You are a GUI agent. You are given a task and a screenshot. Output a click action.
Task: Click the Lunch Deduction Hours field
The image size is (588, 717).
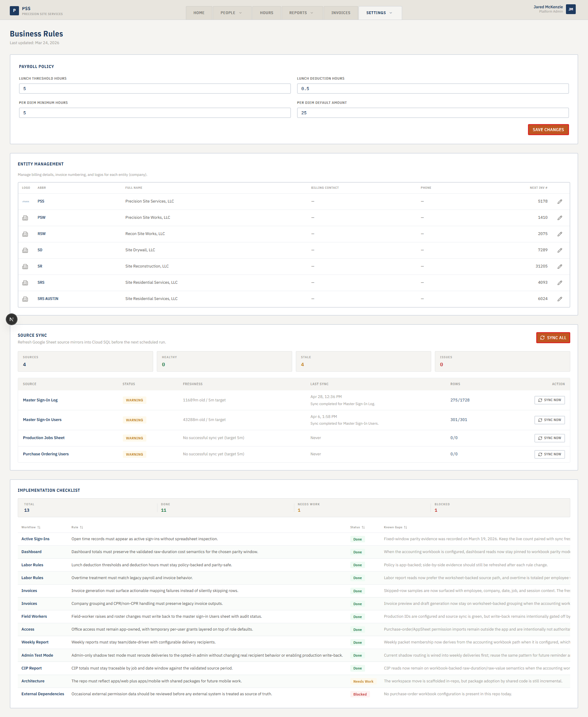point(432,89)
